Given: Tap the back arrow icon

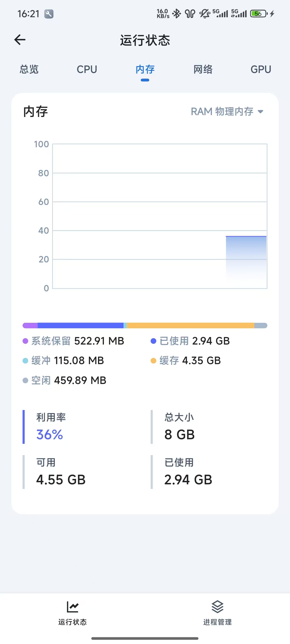Looking at the screenshot, I should (20, 40).
